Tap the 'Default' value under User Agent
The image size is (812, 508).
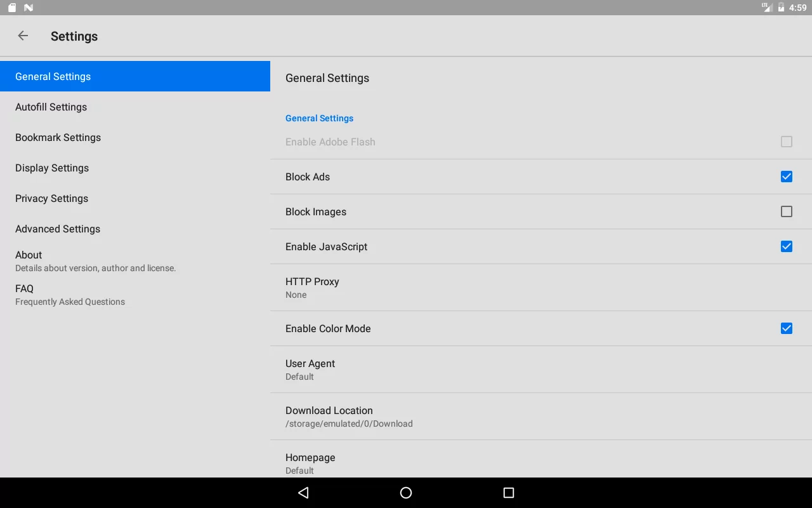point(299,377)
